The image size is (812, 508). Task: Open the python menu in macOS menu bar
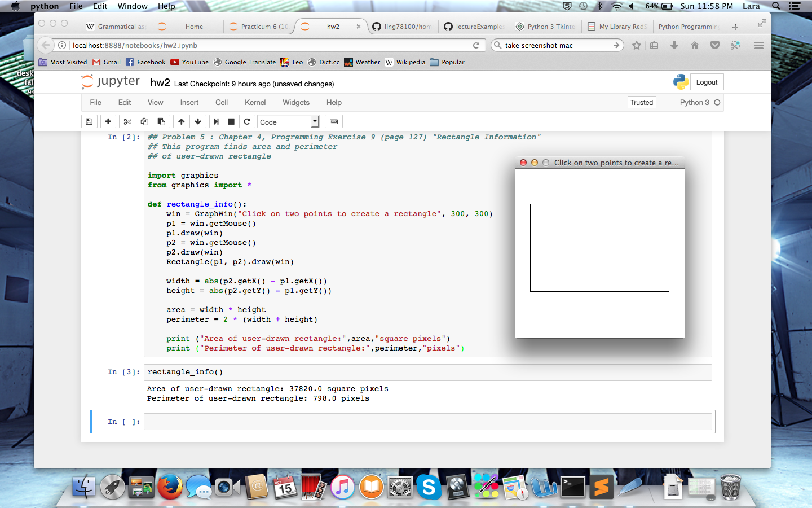pos(45,6)
